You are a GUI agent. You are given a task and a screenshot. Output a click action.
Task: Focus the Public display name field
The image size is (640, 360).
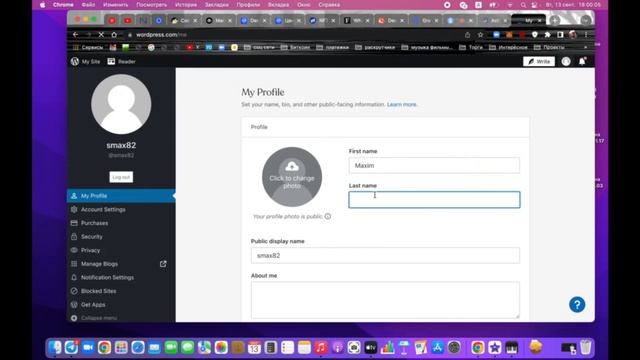(385, 256)
